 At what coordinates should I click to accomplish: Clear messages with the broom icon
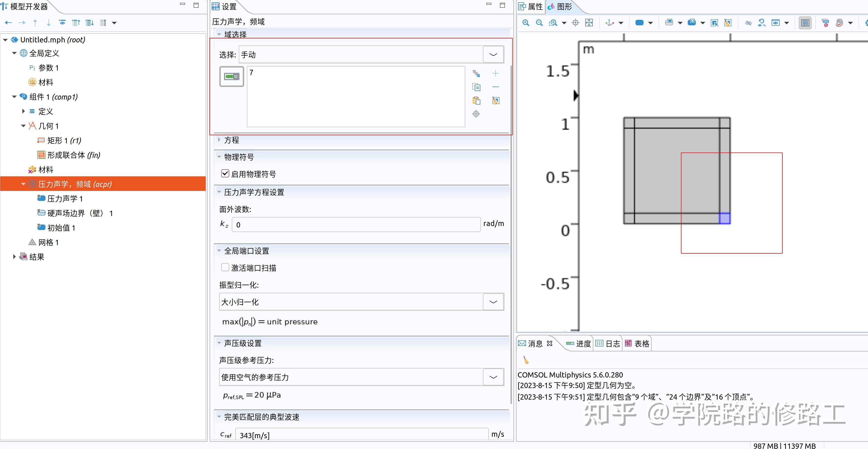tap(526, 360)
